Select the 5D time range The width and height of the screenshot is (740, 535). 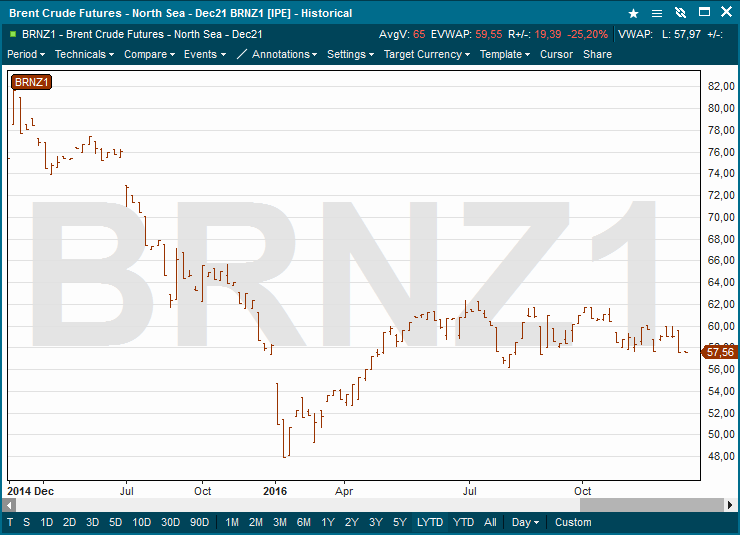(x=116, y=522)
